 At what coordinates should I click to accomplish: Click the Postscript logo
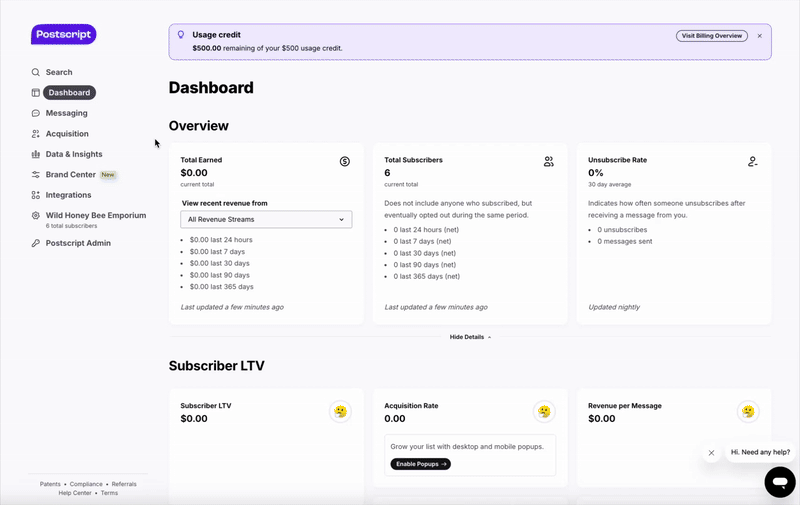pyautogui.click(x=63, y=35)
